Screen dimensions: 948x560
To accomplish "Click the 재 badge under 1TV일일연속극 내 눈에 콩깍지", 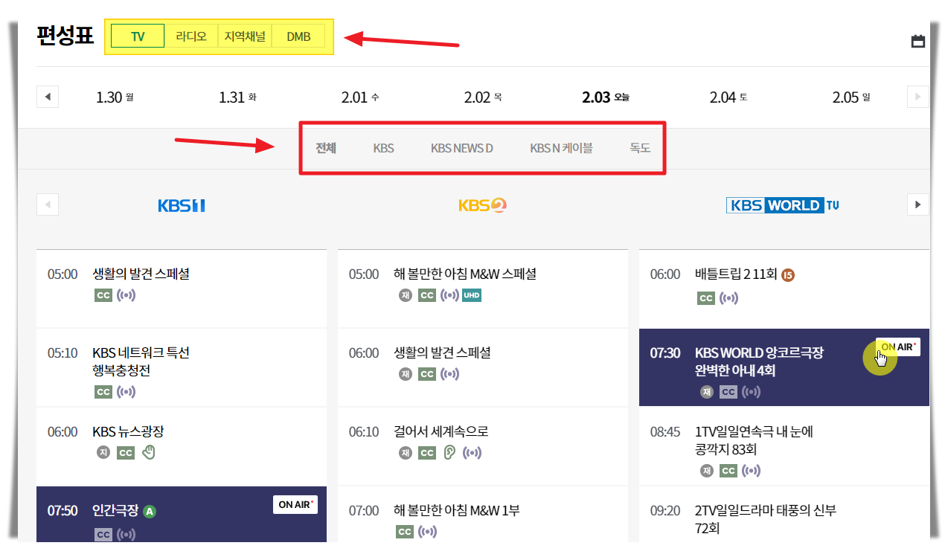I will point(706,471).
